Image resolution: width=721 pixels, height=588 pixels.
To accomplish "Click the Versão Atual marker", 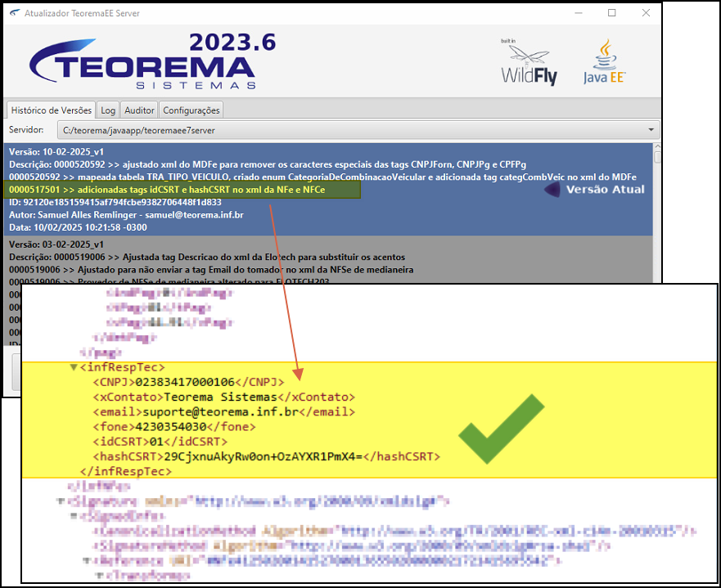I will coord(594,190).
